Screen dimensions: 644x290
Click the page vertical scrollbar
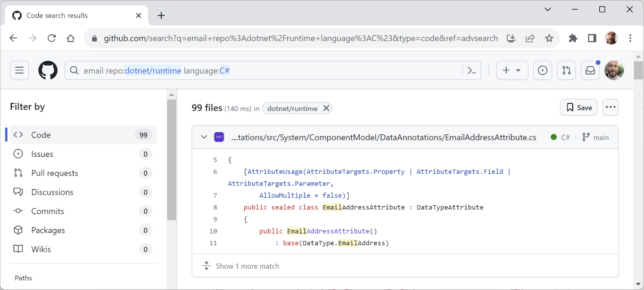(639, 70)
